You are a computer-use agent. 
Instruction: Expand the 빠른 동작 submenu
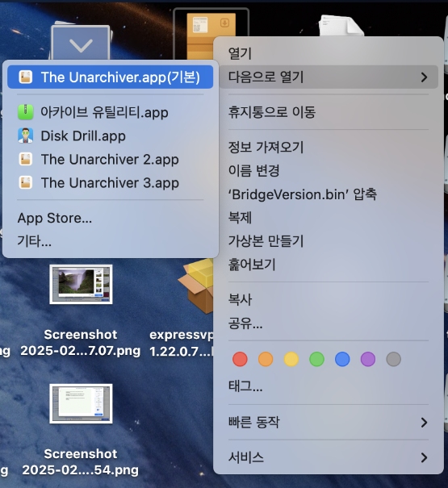point(329,423)
